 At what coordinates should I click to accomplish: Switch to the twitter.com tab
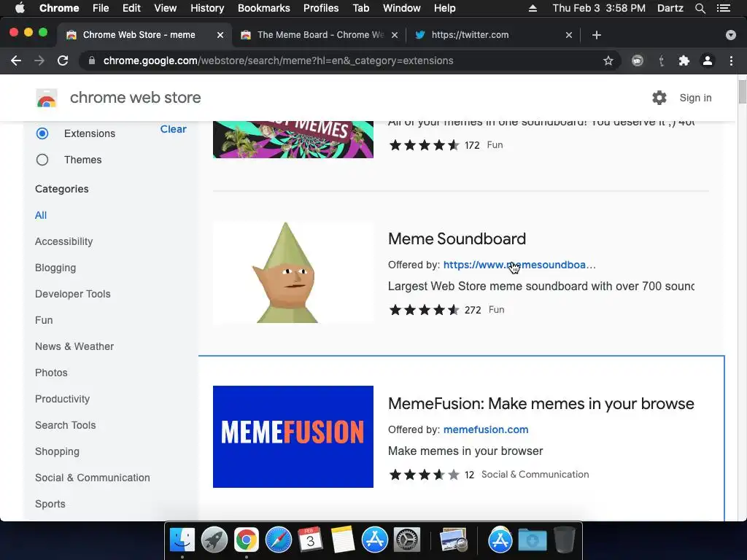click(493, 35)
